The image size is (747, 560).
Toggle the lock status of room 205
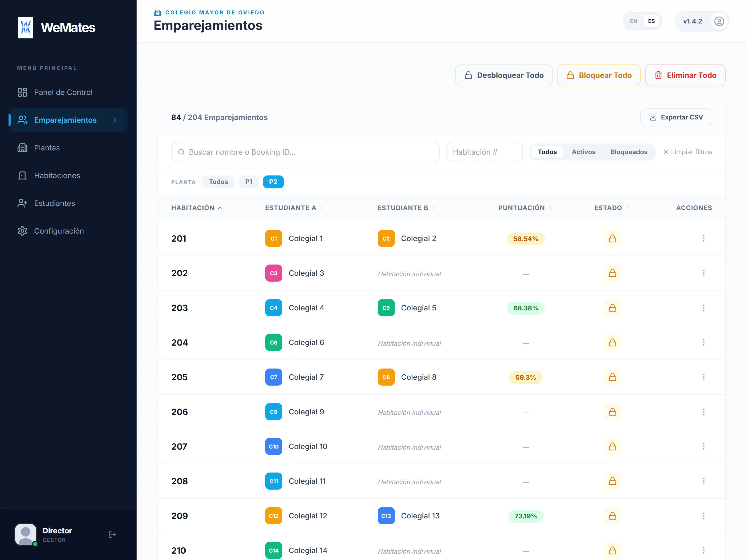(x=612, y=377)
